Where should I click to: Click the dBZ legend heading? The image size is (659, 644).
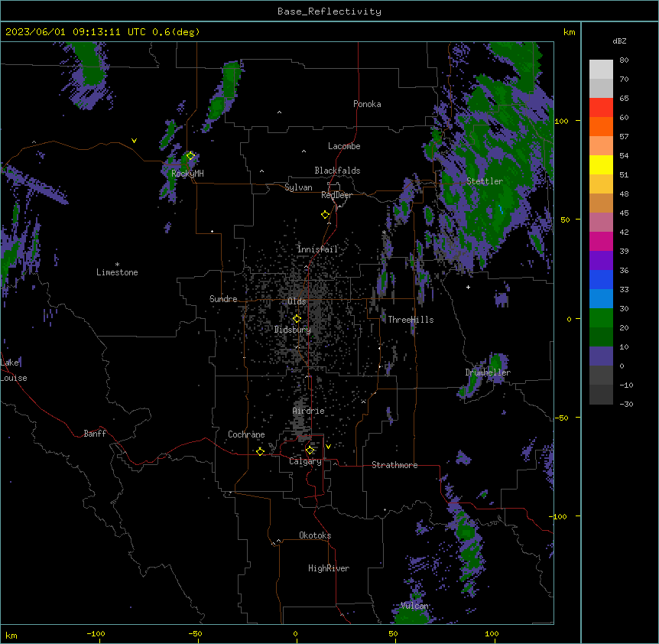(x=619, y=41)
